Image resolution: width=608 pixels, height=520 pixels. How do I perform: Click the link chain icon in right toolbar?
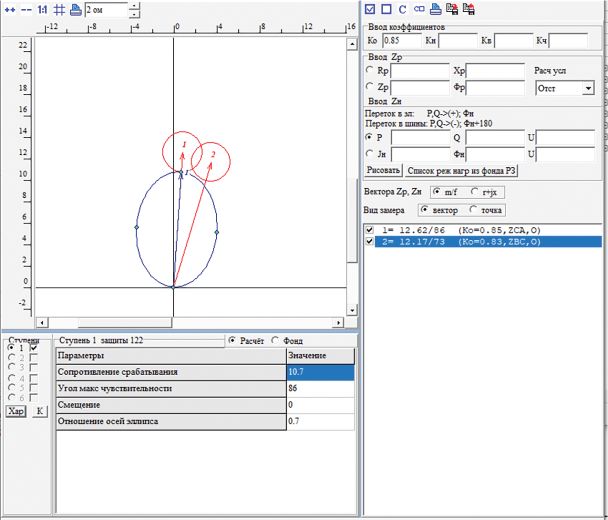[419, 9]
